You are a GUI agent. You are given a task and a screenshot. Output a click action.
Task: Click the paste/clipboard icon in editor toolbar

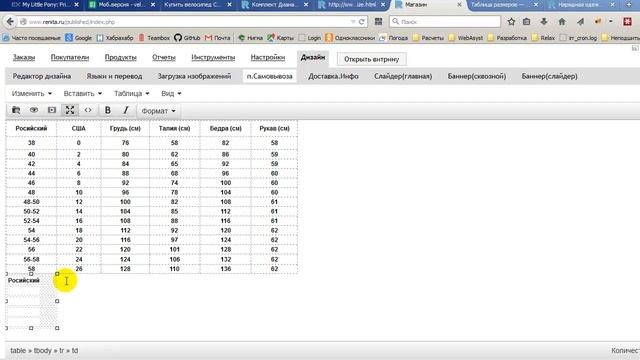point(16,110)
